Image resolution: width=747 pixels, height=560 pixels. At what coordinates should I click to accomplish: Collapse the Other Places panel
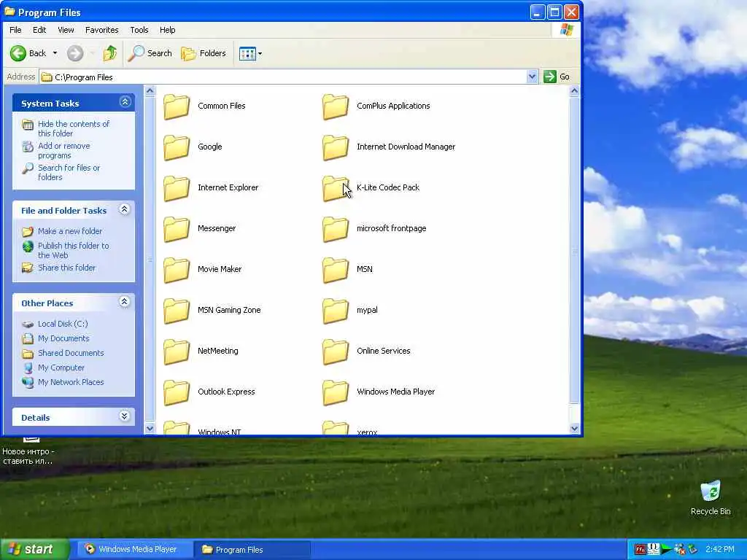124,301
